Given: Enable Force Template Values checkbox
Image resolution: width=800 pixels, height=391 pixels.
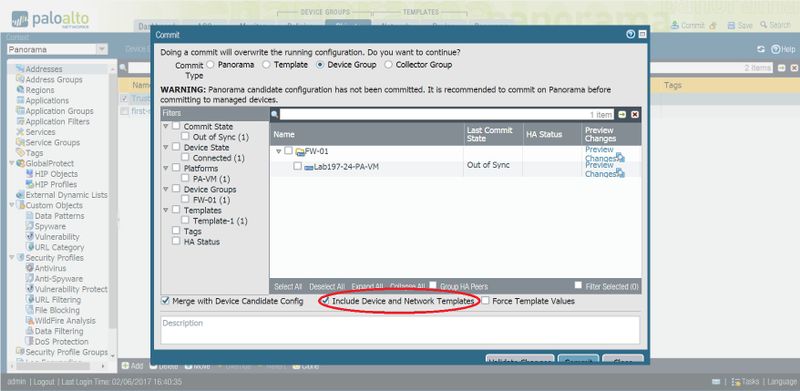Looking at the screenshot, I should (x=485, y=301).
